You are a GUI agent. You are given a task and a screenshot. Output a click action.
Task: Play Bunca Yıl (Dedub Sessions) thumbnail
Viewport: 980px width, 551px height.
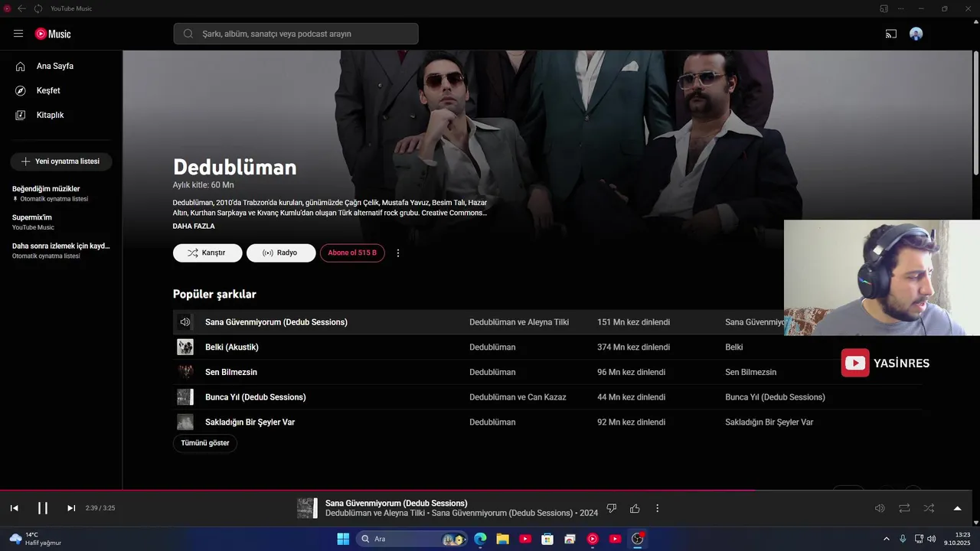[x=185, y=397]
